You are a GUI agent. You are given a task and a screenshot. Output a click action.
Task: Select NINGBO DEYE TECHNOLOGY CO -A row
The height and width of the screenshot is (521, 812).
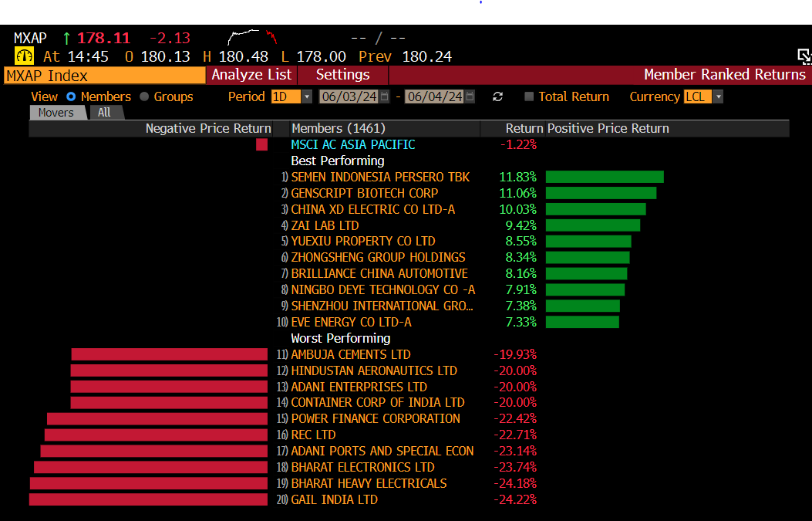point(382,289)
